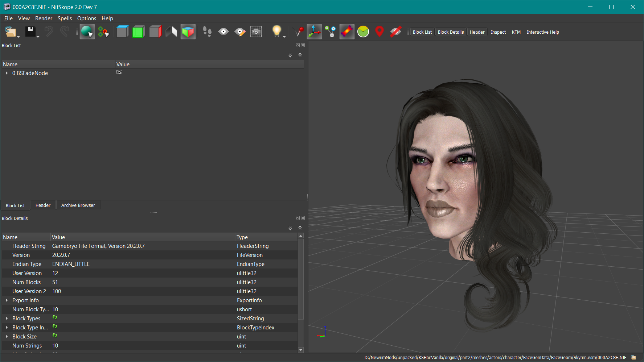Click the Load file folder icon

[11, 32]
